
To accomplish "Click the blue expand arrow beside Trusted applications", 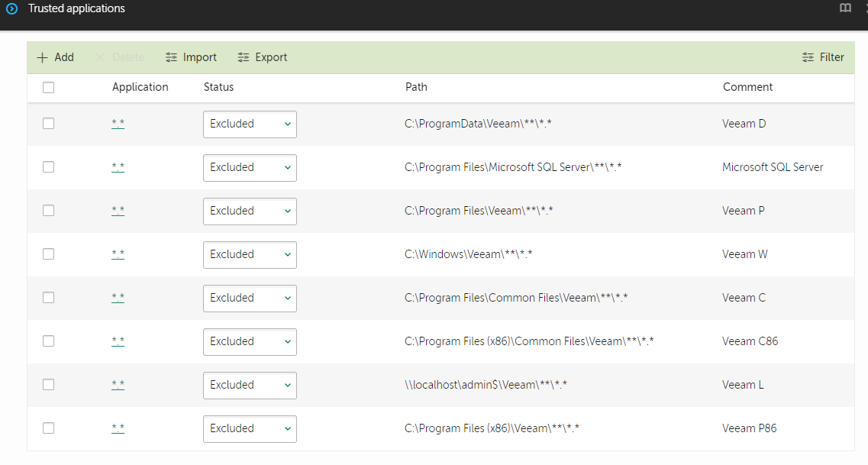I will (11, 9).
